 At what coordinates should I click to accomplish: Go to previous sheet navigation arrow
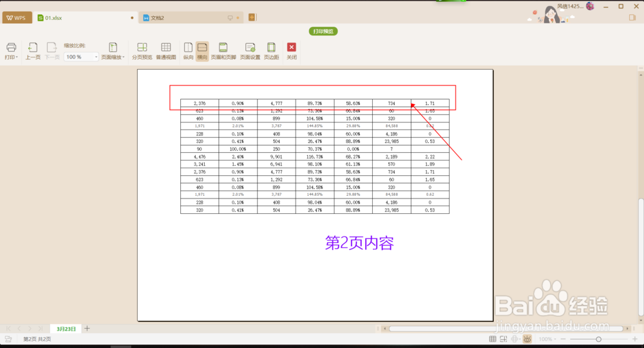coord(19,329)
